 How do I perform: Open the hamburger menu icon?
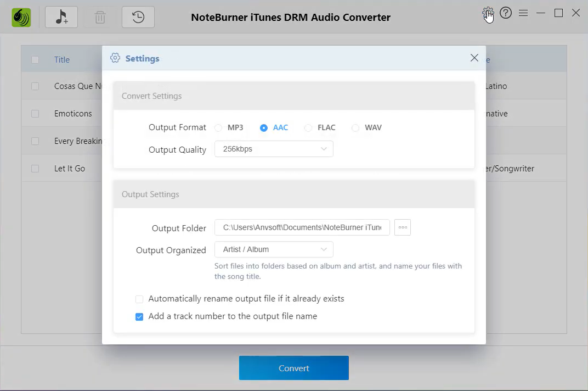point(523,13)
